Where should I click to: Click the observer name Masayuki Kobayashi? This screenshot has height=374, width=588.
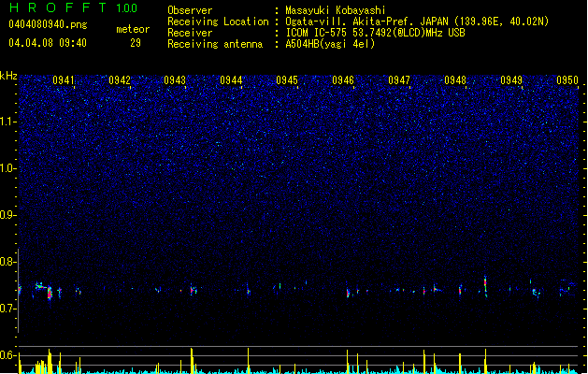click(x=336, y=10)
